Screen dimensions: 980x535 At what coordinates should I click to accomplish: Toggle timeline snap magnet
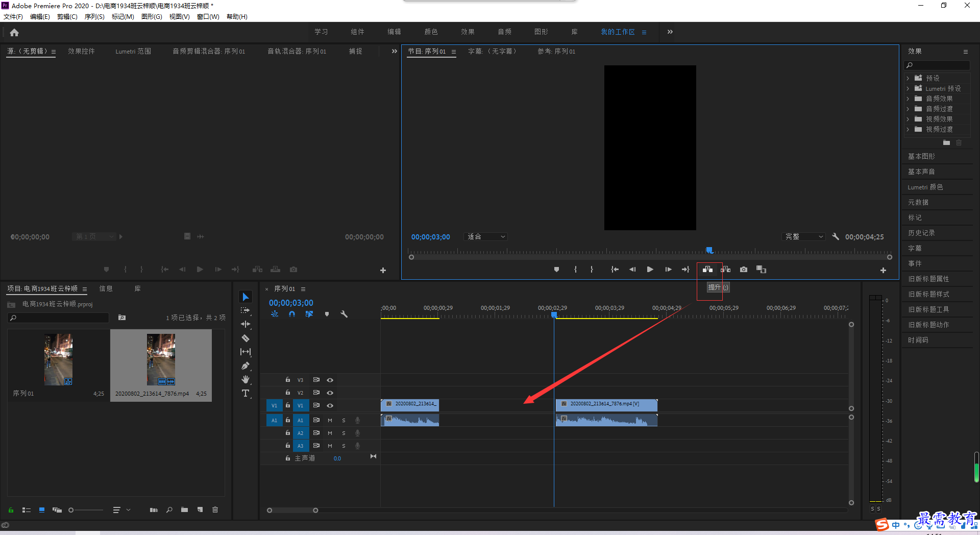pyautogui.click(x=292, y=314)
